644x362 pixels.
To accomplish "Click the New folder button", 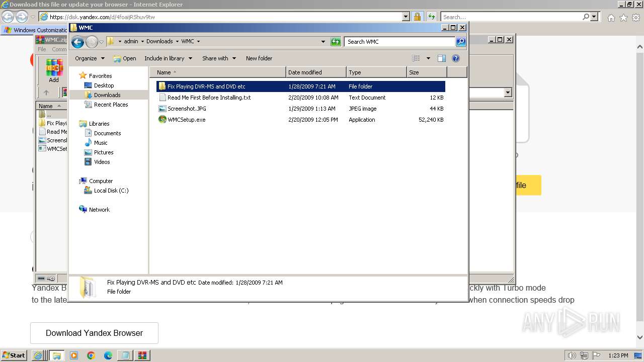I will 259,58.
